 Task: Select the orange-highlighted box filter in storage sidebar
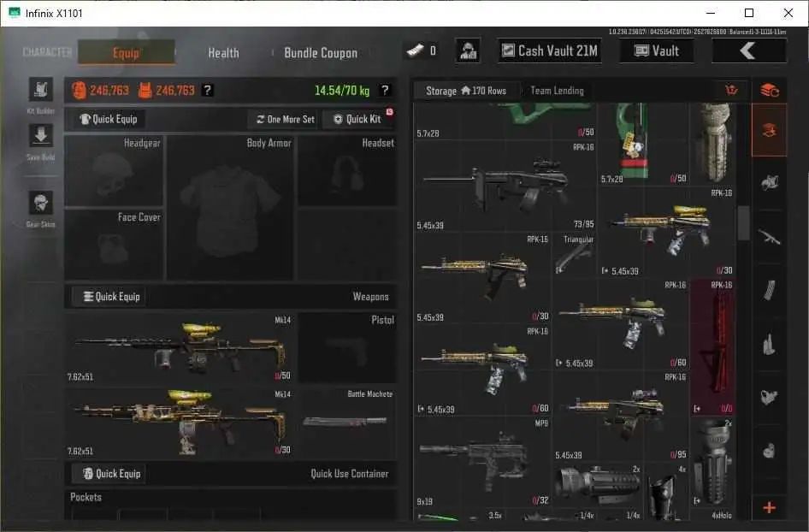coord(770,130)
